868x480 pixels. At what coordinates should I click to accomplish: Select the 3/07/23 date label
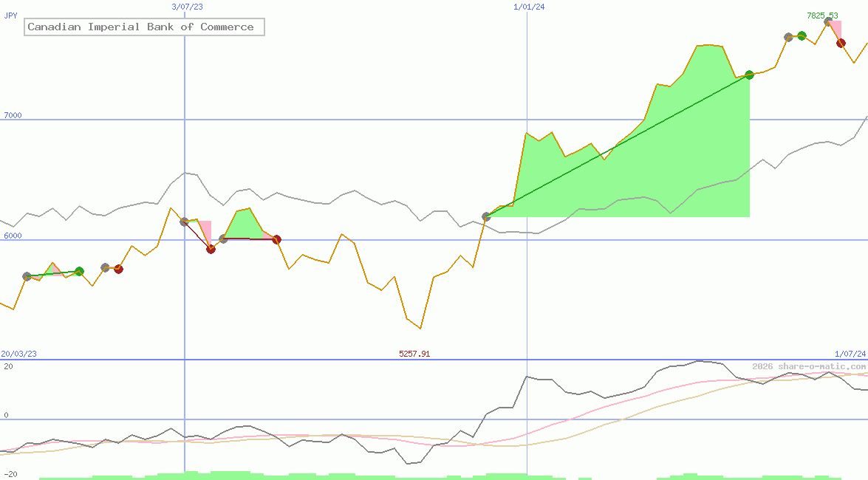[187, 7]
